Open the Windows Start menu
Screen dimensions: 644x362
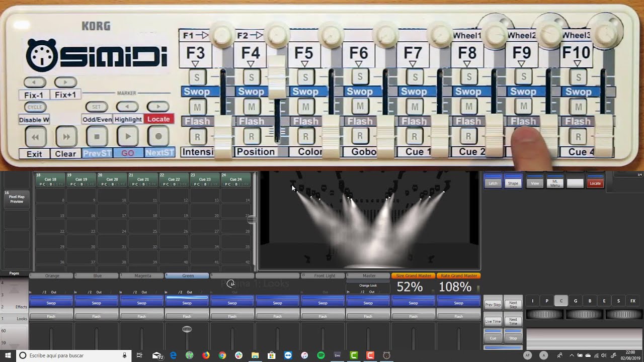pyautogui.click(x=8, y=355)
